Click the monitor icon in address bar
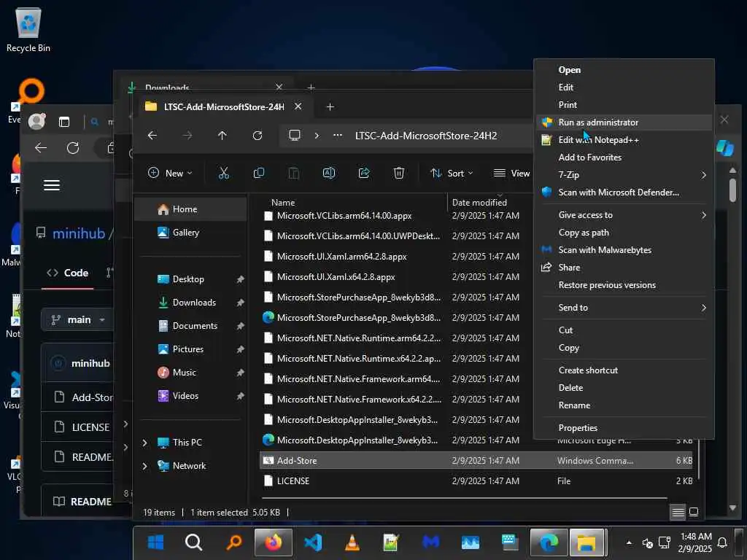Image resolution: width=747 pixels, height=560 pixels. pyautogui.click(x=295, y=135)
